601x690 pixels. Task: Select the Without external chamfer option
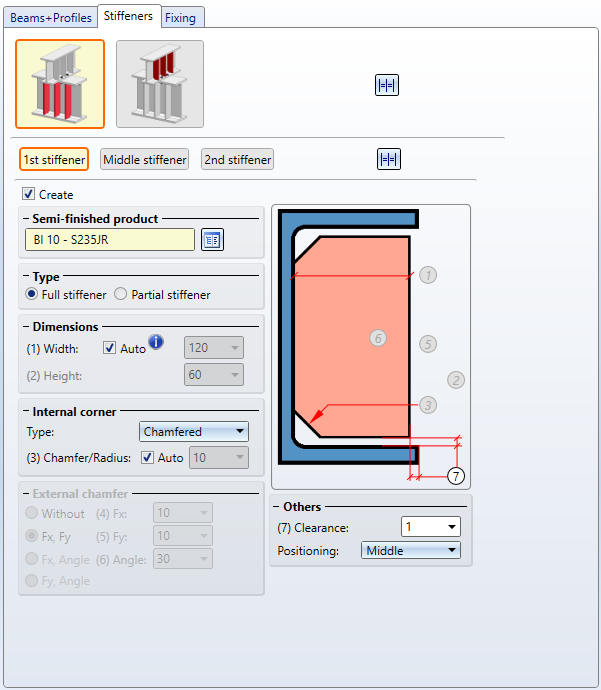(31, 513)
